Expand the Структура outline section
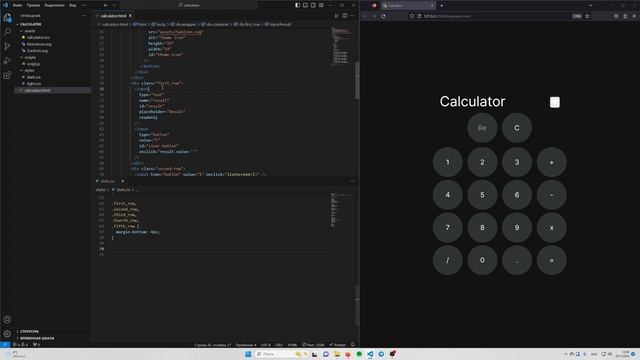This screenshot has width=640, height=360. [x=29, y=331]
